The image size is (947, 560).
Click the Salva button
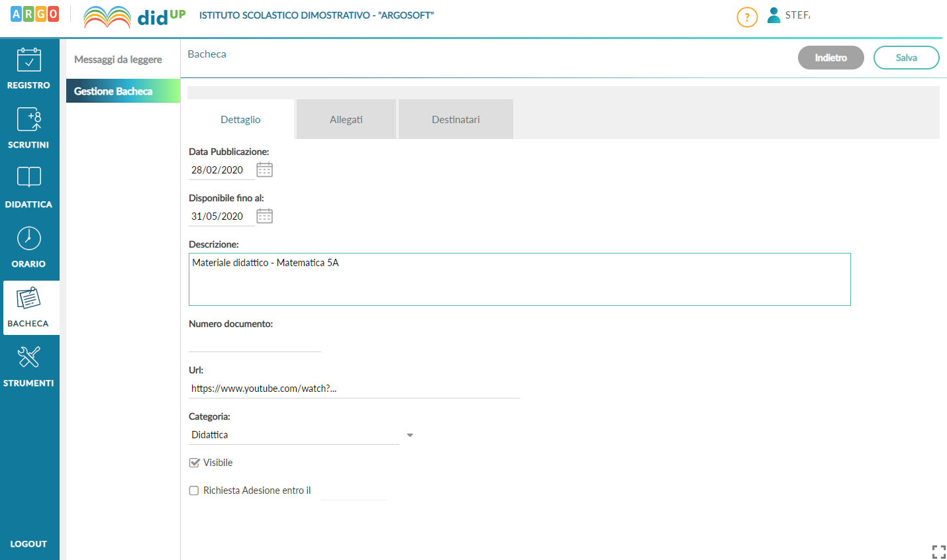(x=907, y=58)
